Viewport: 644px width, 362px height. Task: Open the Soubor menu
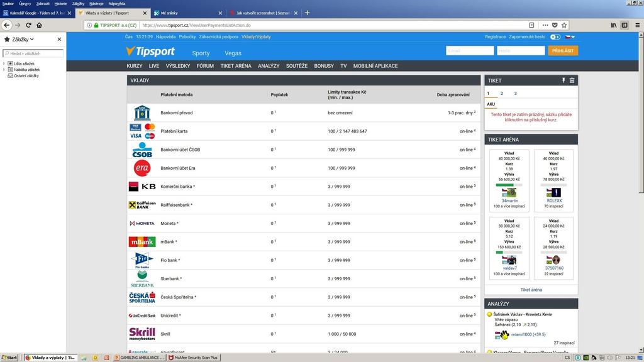pos(8,4)
